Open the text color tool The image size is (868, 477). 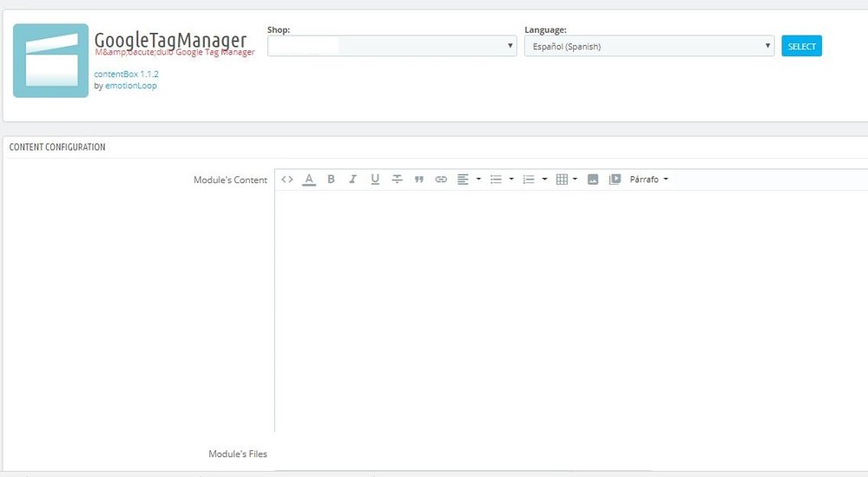pyautogui.click(x=309, y=180)
